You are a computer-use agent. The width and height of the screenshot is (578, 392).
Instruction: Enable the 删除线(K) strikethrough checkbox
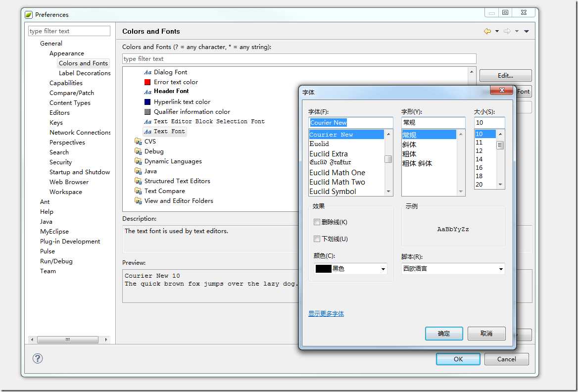coord(317,222)
